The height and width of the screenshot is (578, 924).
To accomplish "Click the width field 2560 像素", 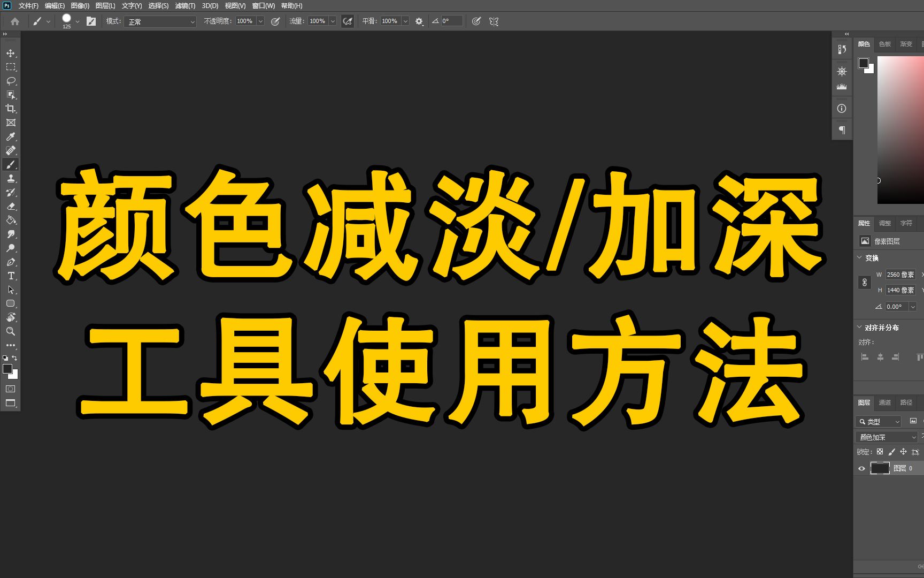I will 900,275.
